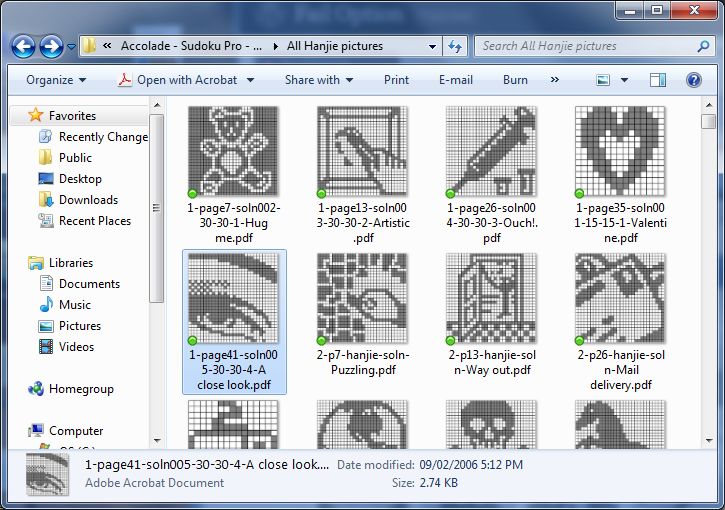Select the dinosaur picture thumbnail
725x510 pixels.
[620, 424]
